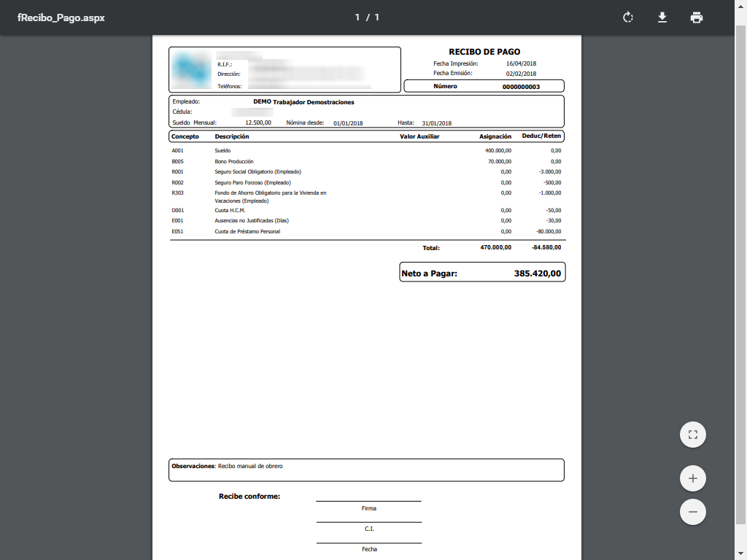Click the Firma signature line label
747x560 pixels.
pos(368,508)
